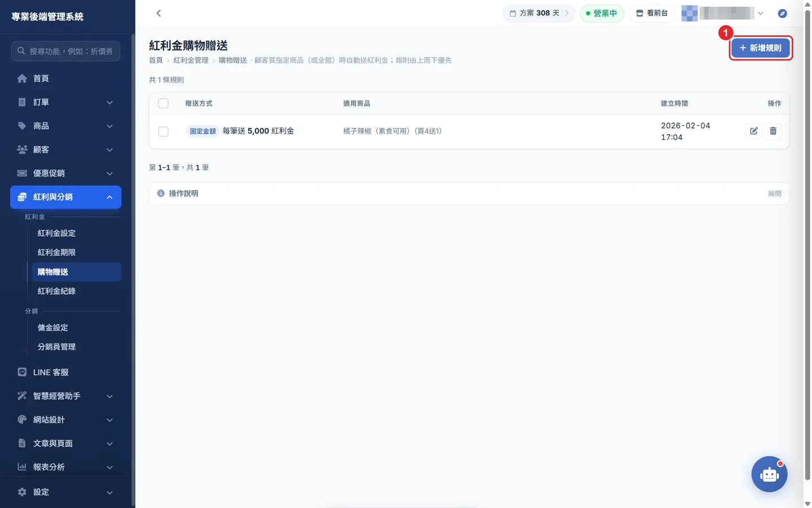The width and height of the screenshot is (812, 508).
Task: Tick the select-all checkbox in table header
Action: tap(164, 103)
